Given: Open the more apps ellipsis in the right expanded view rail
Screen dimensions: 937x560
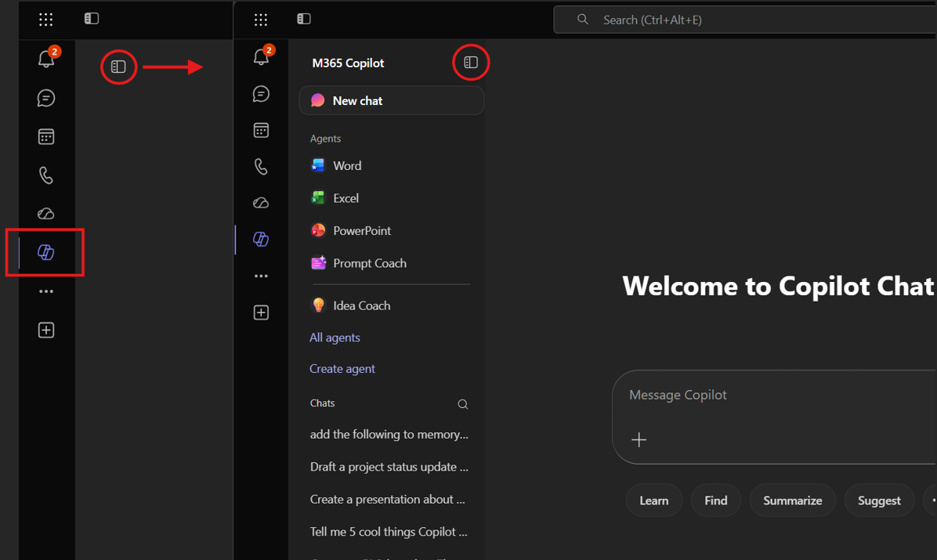Looking at the screenshot, I should [261, 276].
